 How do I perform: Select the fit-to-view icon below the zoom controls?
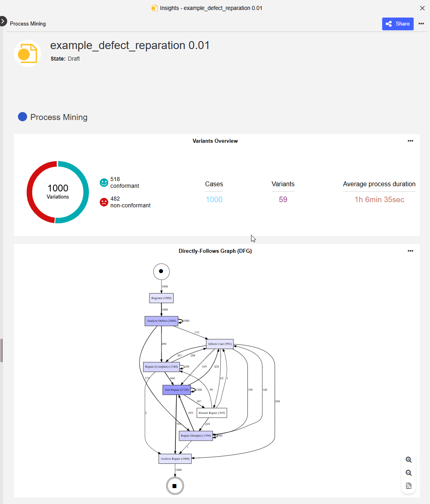click(408, 486)
